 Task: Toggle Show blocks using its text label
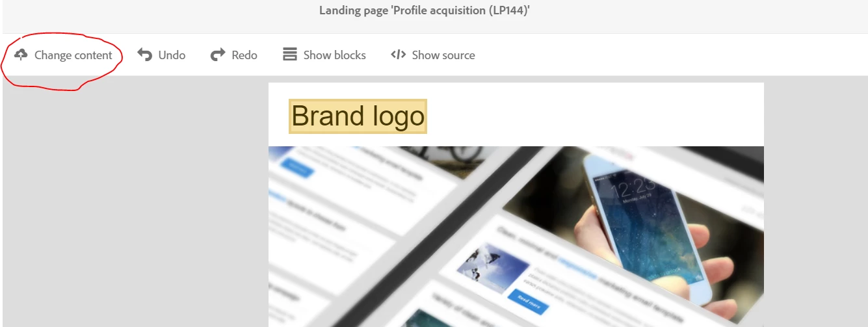click(334, 55)
